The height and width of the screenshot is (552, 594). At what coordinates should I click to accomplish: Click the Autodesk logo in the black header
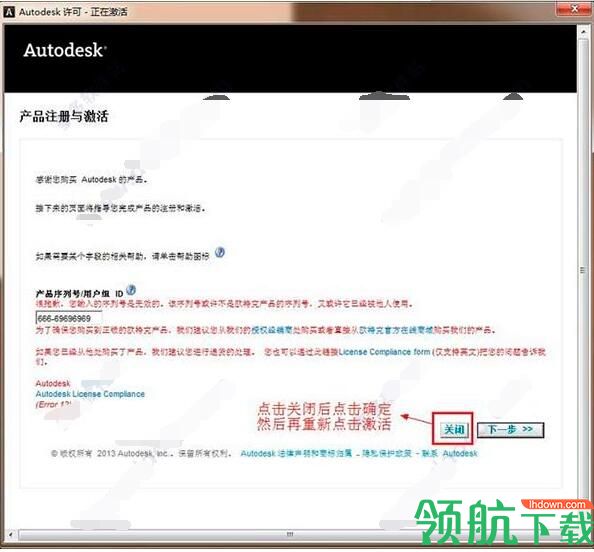pyautogui.click(x=65, y=50)
